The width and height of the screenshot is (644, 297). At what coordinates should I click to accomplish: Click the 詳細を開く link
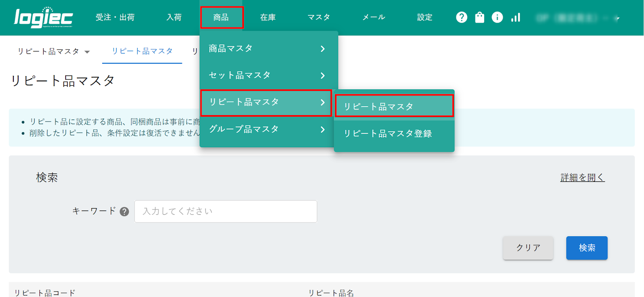(582, 177)
